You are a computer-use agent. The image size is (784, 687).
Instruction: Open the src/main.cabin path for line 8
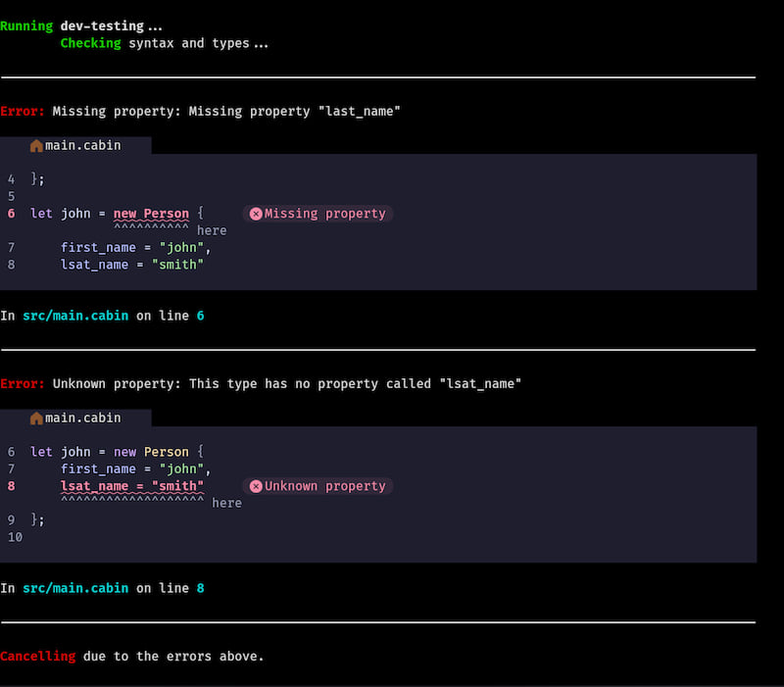pyautogui.click(x=75, y=589)
